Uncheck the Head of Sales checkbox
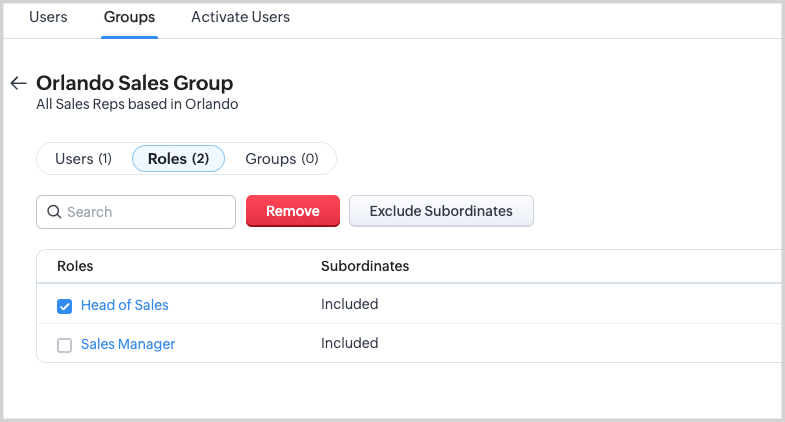This screenshot has height=422, width=785. point(64,306)
